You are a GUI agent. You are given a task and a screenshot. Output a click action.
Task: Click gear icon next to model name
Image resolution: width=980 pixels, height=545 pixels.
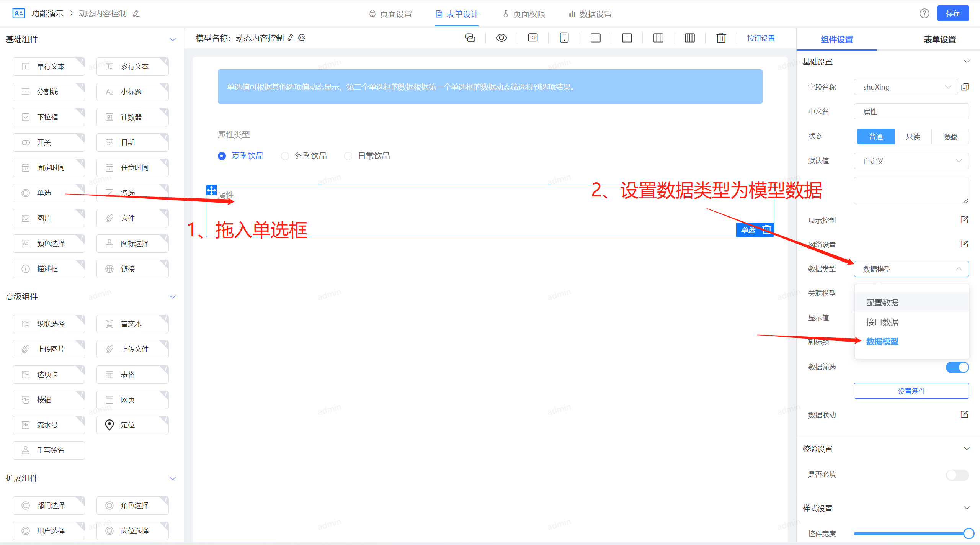tap(302, 38)
